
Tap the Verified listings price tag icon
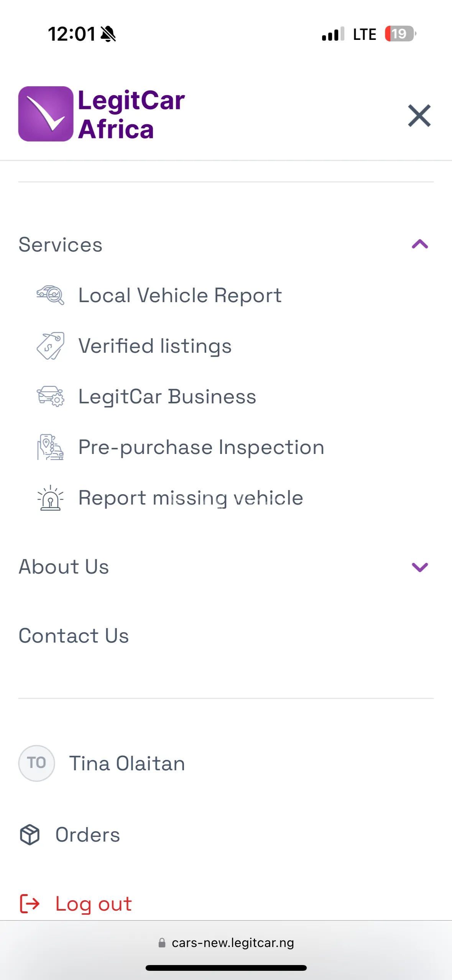[x=50, y=346]
